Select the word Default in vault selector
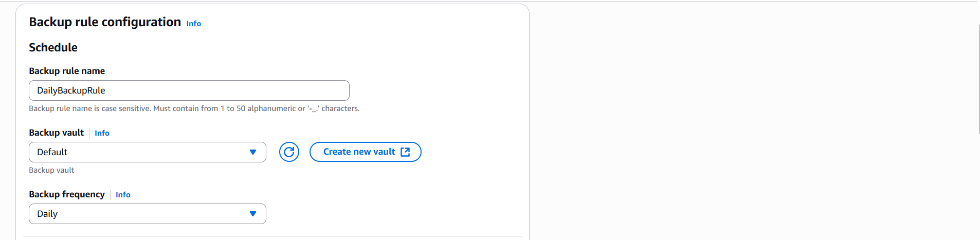This screenshot has height=240, width=980. tap(52, 152)
